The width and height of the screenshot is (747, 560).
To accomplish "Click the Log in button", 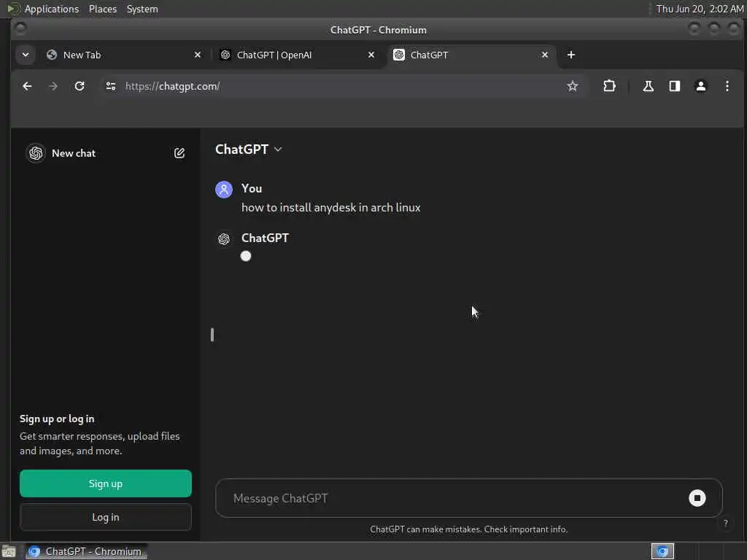I will click(x=106, y=517).
